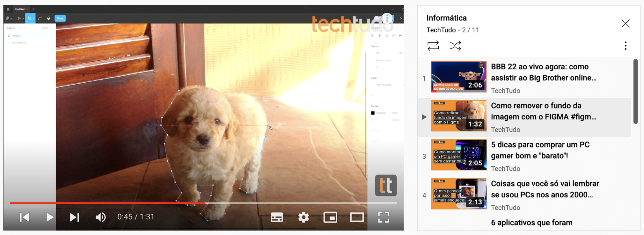Open BBB 22 ao vivo video thumbnail
The width and height of the screenshot is (644, 235).
click(459, 77)
